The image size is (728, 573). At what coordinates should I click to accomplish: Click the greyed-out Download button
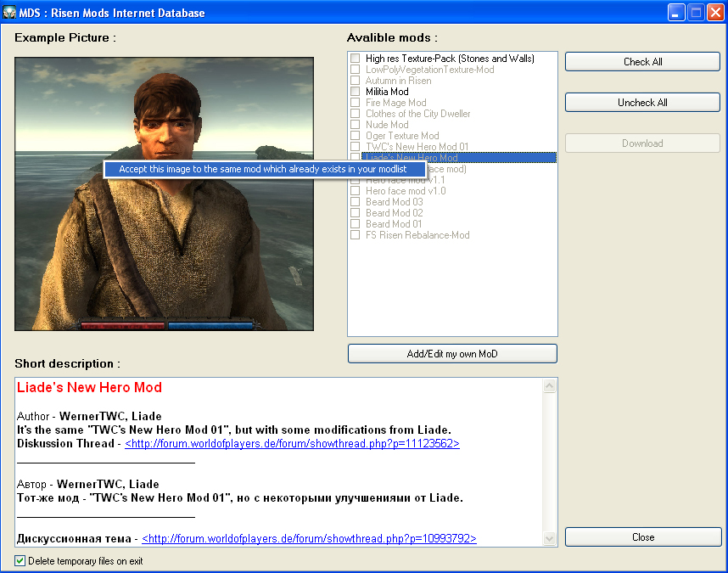click(x=642, y=143)
